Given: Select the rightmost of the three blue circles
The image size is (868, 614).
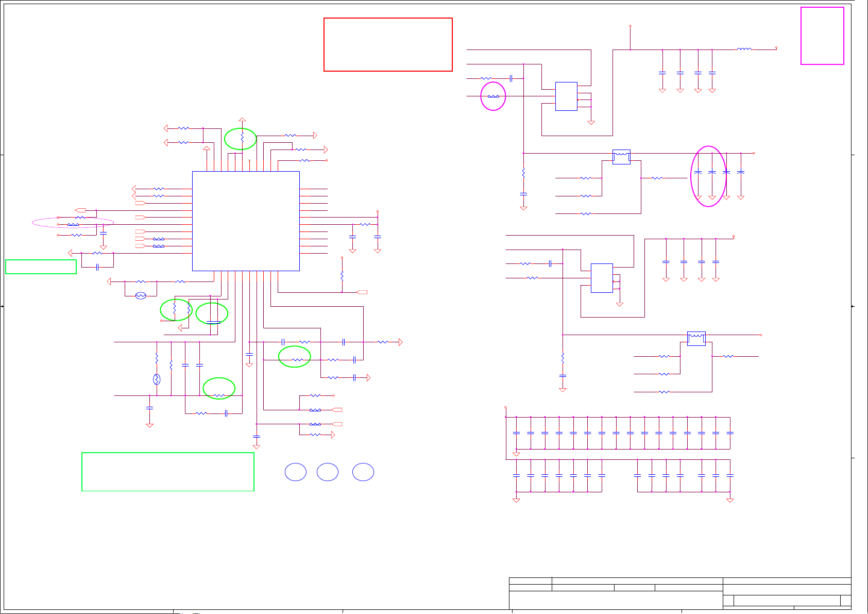Looking at the screenshot, I should pos(363,472).
